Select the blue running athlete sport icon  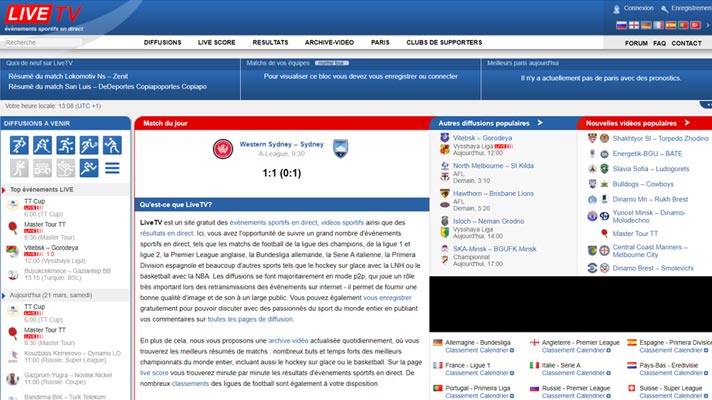pos(89,168)
